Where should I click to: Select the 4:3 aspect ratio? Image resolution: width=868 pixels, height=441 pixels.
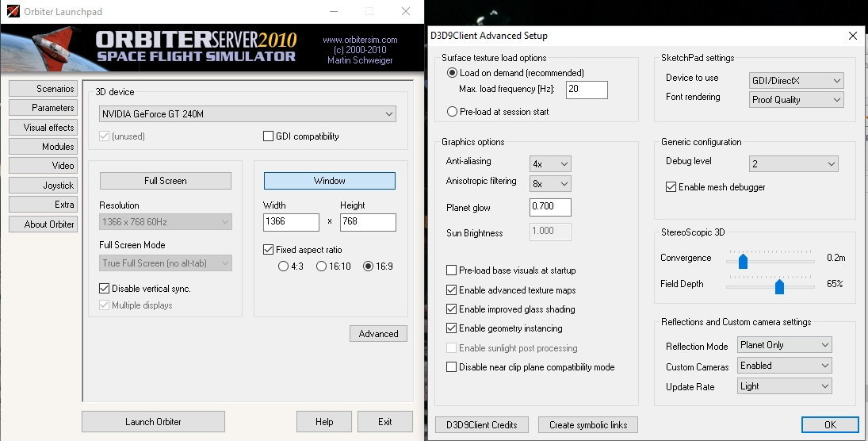284,267
